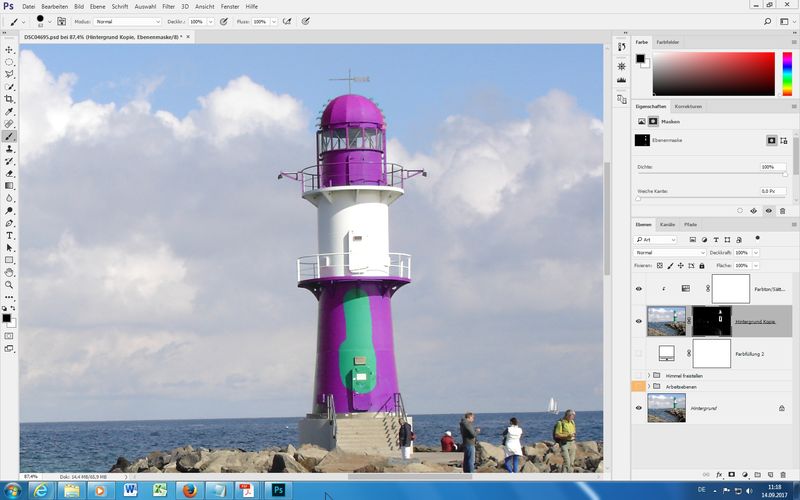Select the Move tool
The width and height of the screenshot is (800, 500).
(x=9, y=50)
